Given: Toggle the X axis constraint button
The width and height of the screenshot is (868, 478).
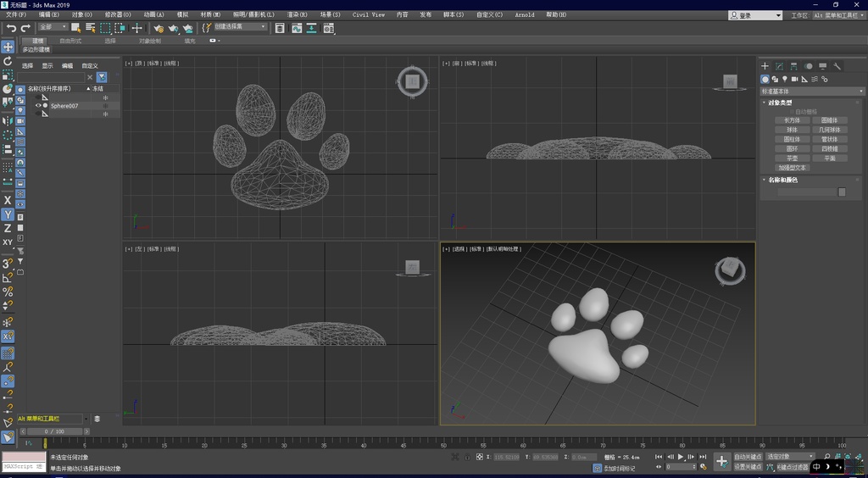Looking at the screenshot, I should coord(8,200).
